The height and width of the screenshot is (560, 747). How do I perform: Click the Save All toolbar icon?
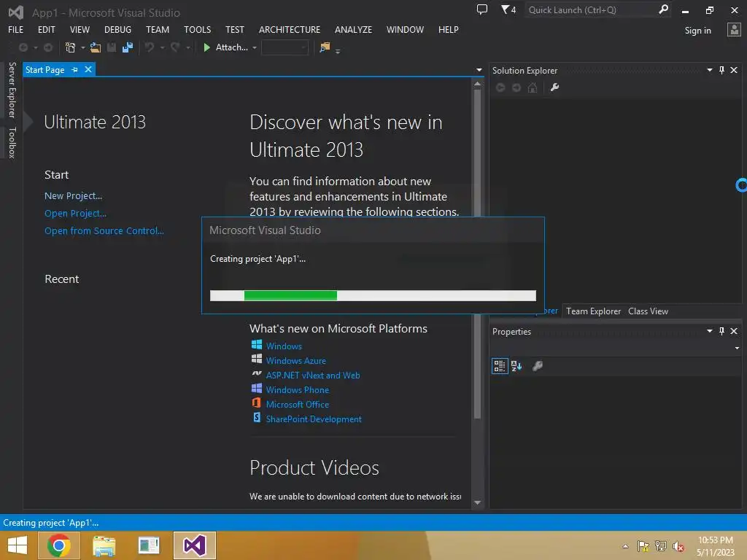coord(127,47)
